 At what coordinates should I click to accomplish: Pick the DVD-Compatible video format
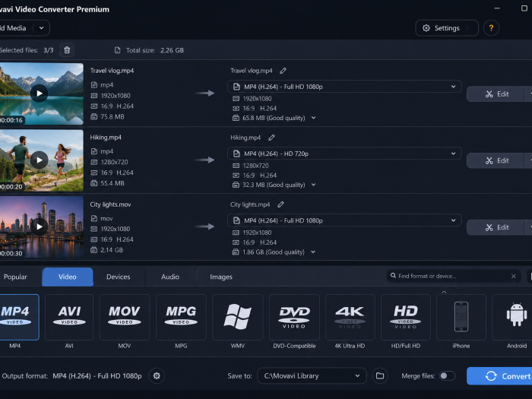click(x=294, y=317)
